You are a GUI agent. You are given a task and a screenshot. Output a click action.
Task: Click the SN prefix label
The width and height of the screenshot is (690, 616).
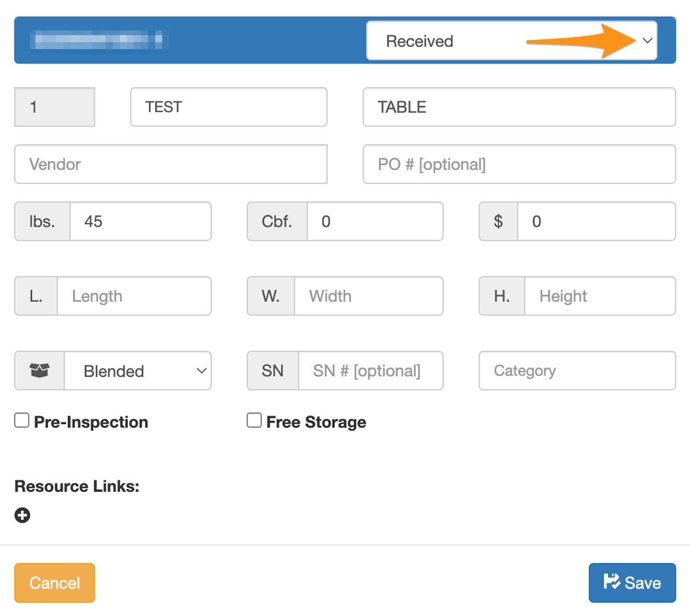[x=273, y=371]
